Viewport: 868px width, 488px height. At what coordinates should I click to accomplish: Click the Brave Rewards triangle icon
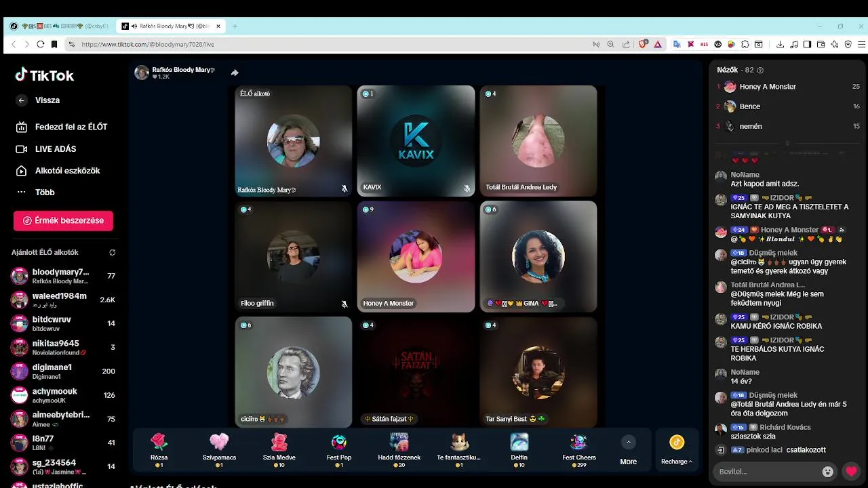point(658,44)
